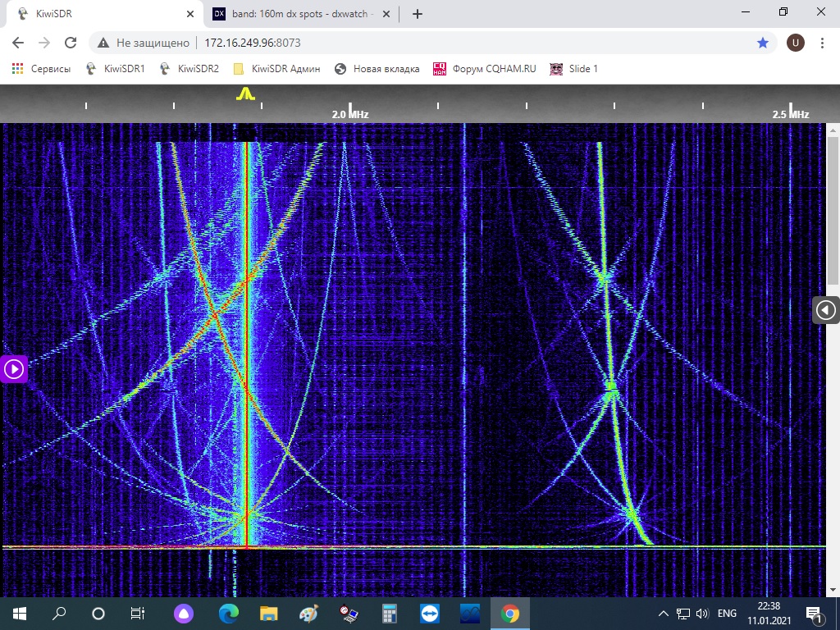Click the gray left-arrow panel button on right edge
Screen dimensions: 840x630
[826, 310]
